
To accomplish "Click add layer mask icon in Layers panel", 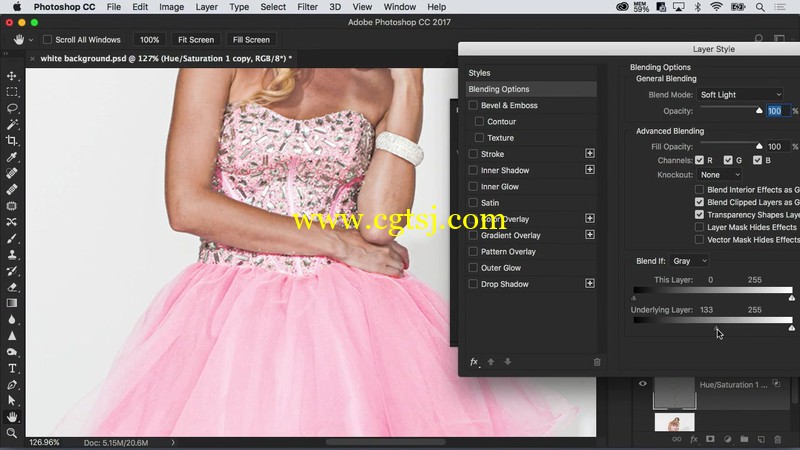I will 710,439.
